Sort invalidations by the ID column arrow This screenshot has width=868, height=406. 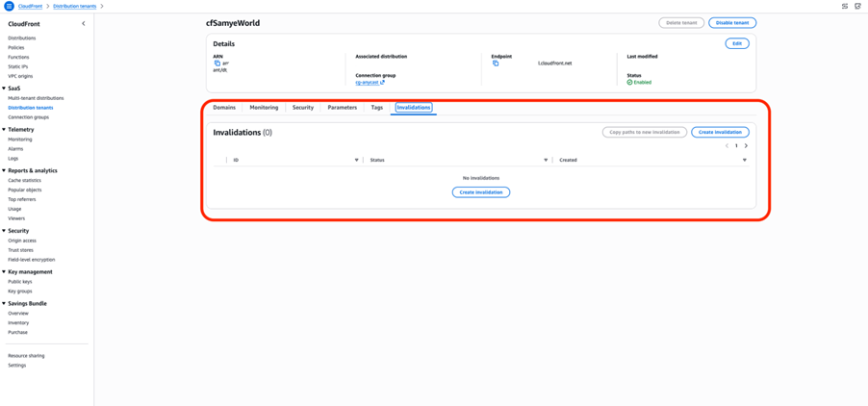click(x=356, y=161)
